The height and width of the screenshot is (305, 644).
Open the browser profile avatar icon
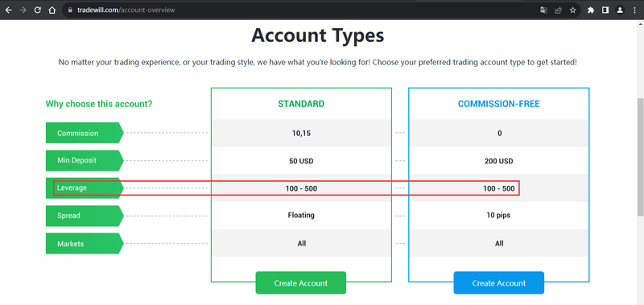[620, 10]
